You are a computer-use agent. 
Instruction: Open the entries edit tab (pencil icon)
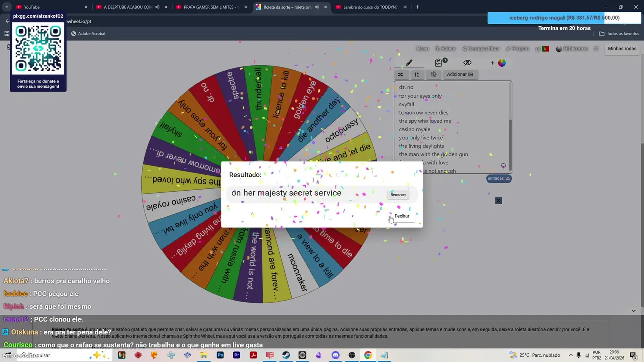pos(409,63)
